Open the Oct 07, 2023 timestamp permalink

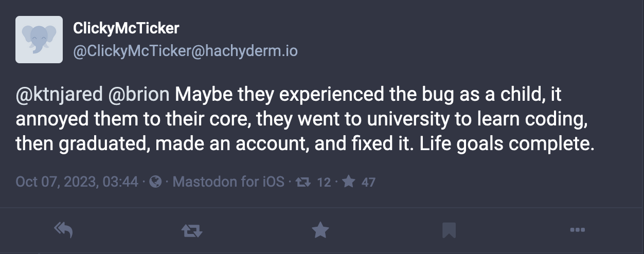77,182
